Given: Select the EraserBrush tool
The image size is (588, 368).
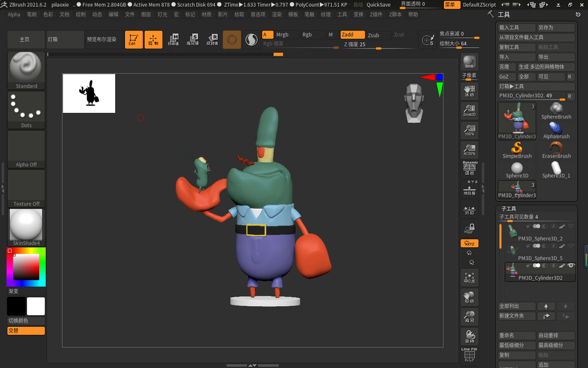Looking at the screenshot, I should tap(556, 150).
